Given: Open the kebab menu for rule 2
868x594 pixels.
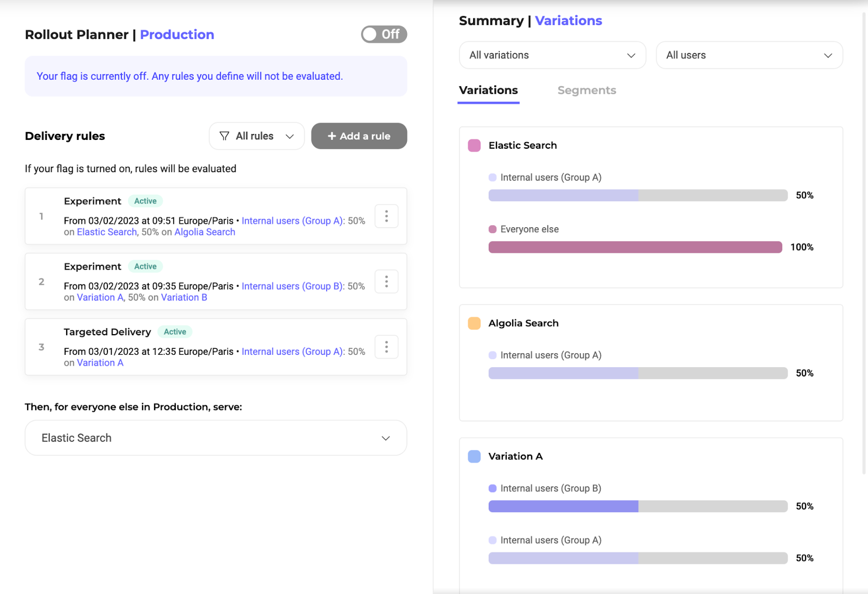Looking at the screenshot, I should click(386, 282).
